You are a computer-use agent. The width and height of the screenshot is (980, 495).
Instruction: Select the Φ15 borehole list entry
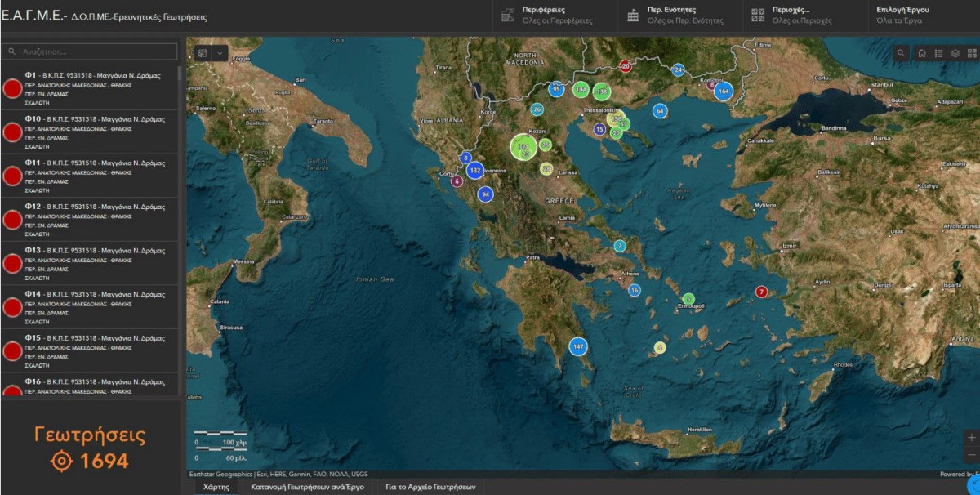(x=89, y=350)
